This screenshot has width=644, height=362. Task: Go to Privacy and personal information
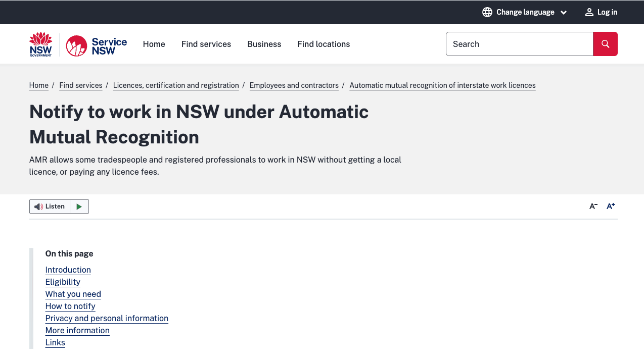pos(107,318)
